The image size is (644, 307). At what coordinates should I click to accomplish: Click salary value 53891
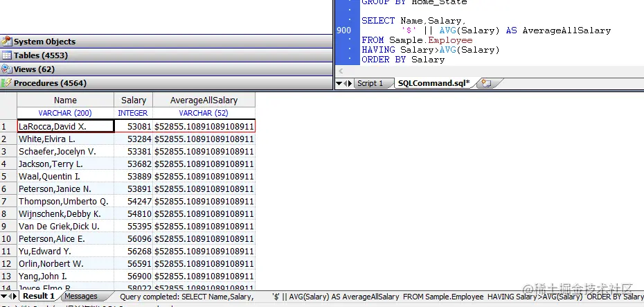coord(134,188)
